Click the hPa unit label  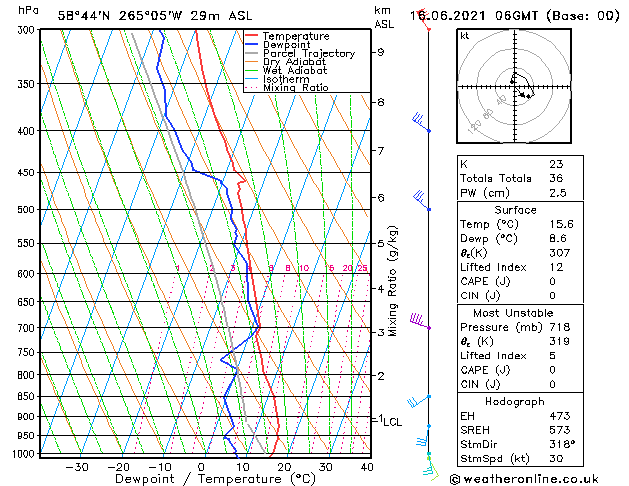[x=28, y=11]
